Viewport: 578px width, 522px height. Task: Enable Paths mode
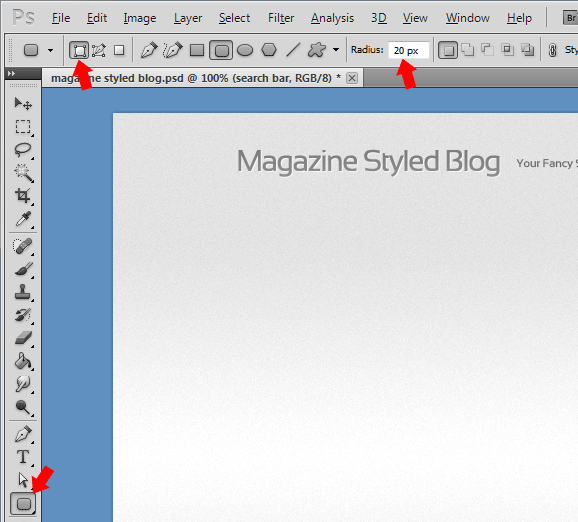tap(99, 50)
